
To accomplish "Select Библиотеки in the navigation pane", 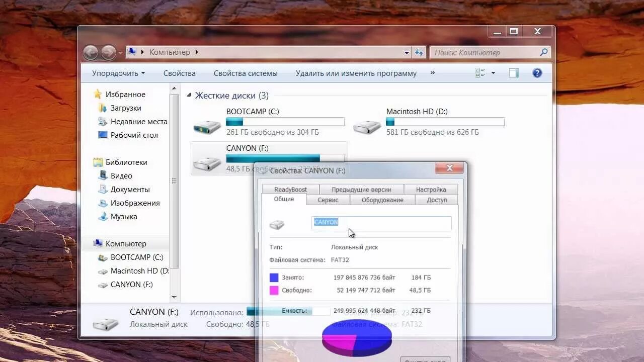I will [126, 162].
